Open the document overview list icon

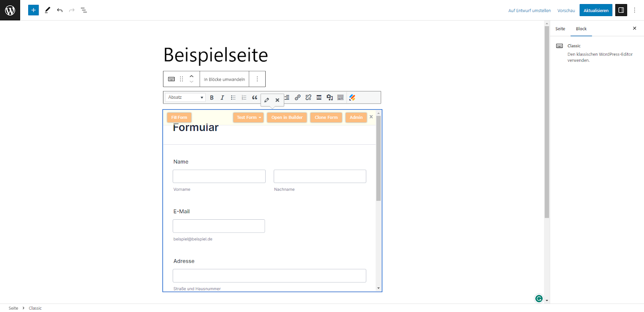(84, 10)
